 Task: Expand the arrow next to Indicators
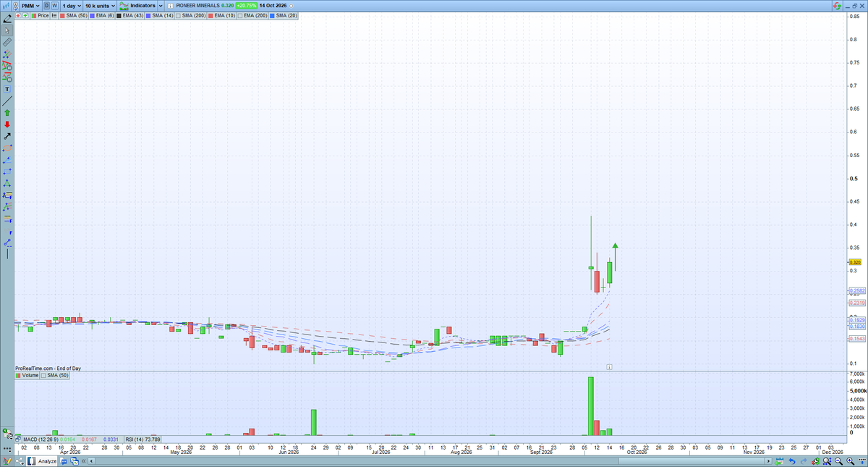(x=161, y=6)
